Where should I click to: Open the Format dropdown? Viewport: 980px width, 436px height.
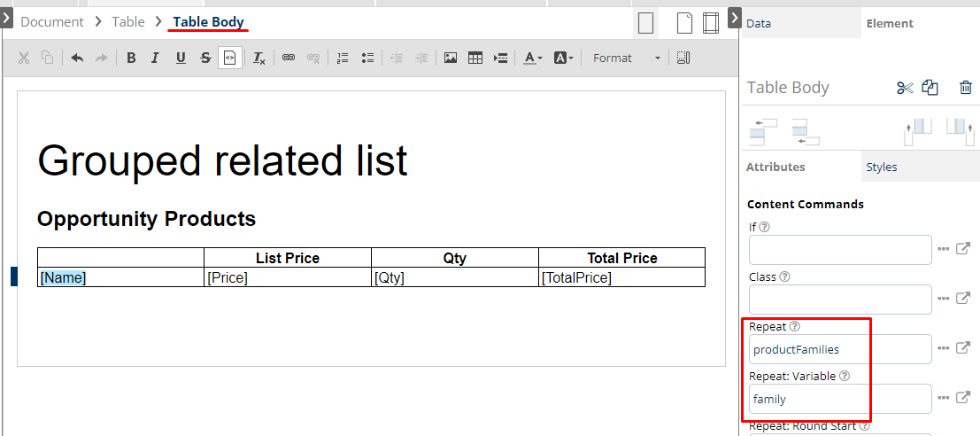[626, 58]
